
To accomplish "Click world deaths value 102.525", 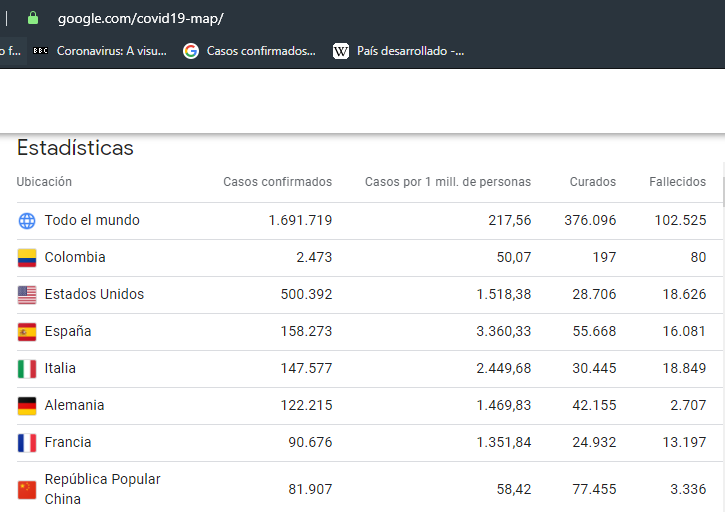I will pyautogui.click(x=680, y=220).
